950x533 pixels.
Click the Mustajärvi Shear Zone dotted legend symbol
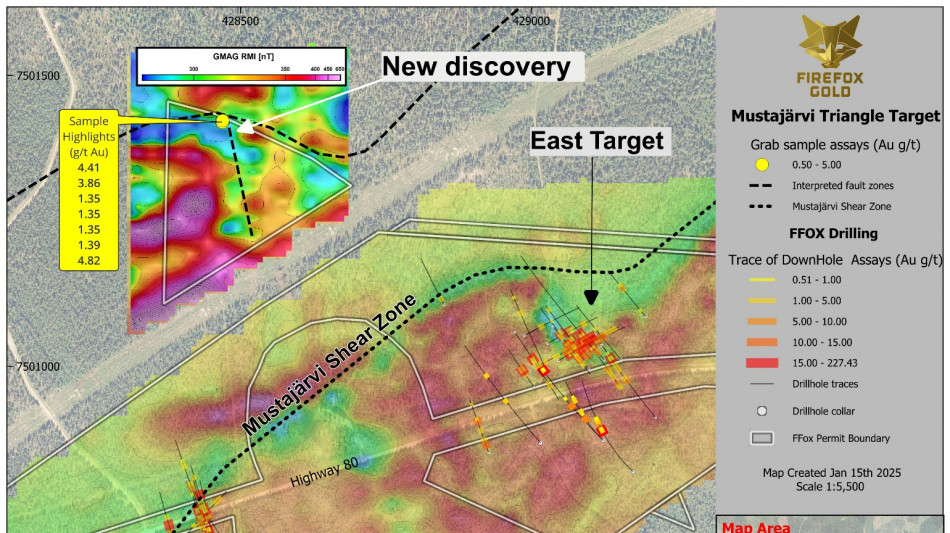(x=762, y=207)
